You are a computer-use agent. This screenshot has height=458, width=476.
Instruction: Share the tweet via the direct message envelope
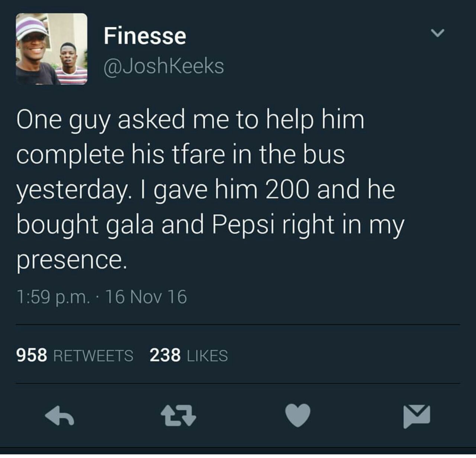pos(416,416)
